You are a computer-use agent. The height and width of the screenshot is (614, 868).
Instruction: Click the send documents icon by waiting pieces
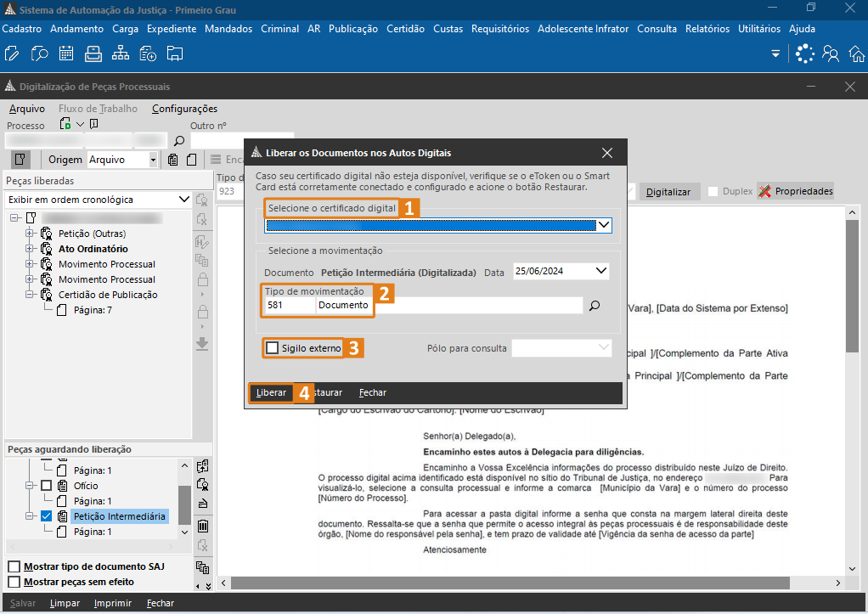pyautogui.click(x=203, y=465)
